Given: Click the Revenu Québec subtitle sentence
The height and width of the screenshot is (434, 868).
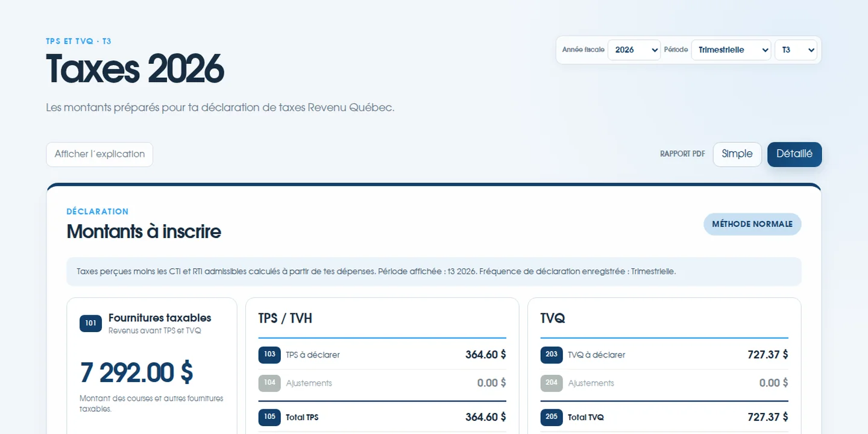Looking at the screenshot, I should pos(220,108).
